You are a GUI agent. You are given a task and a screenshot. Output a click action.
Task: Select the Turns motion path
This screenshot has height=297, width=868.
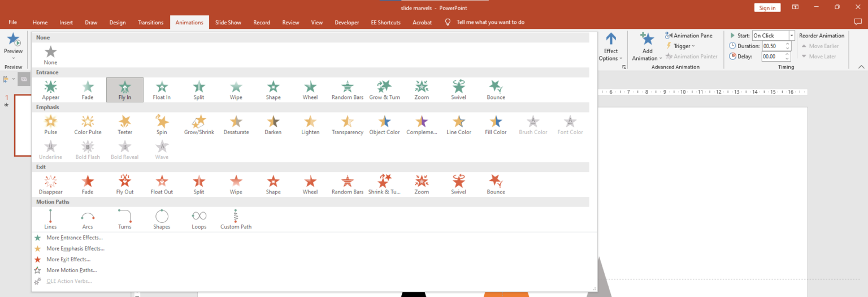pos(125,219)
